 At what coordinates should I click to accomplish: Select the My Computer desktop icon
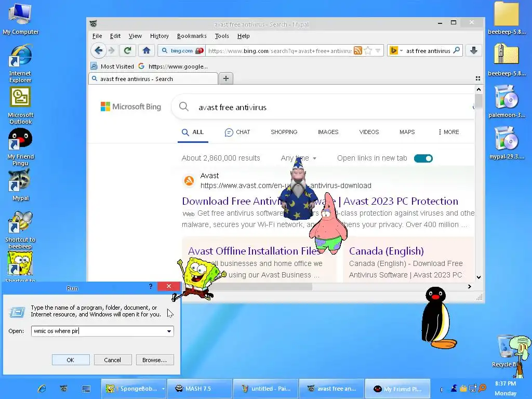20,19
